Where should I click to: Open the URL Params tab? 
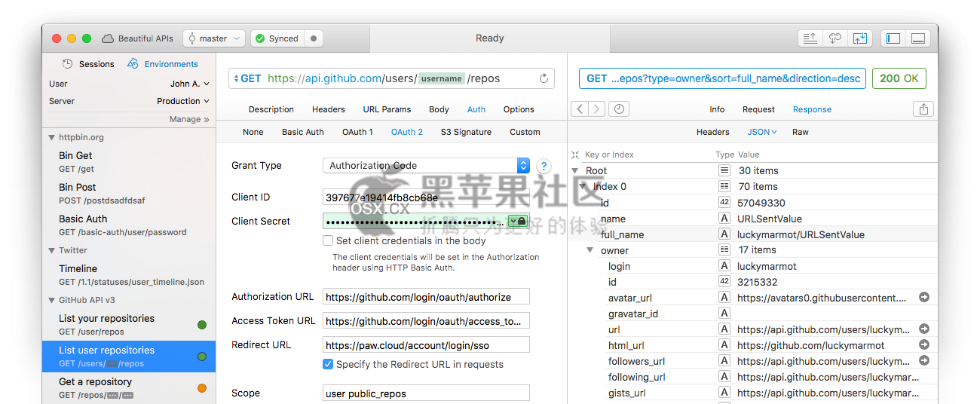pyautogui.click(x=387, y=109)
